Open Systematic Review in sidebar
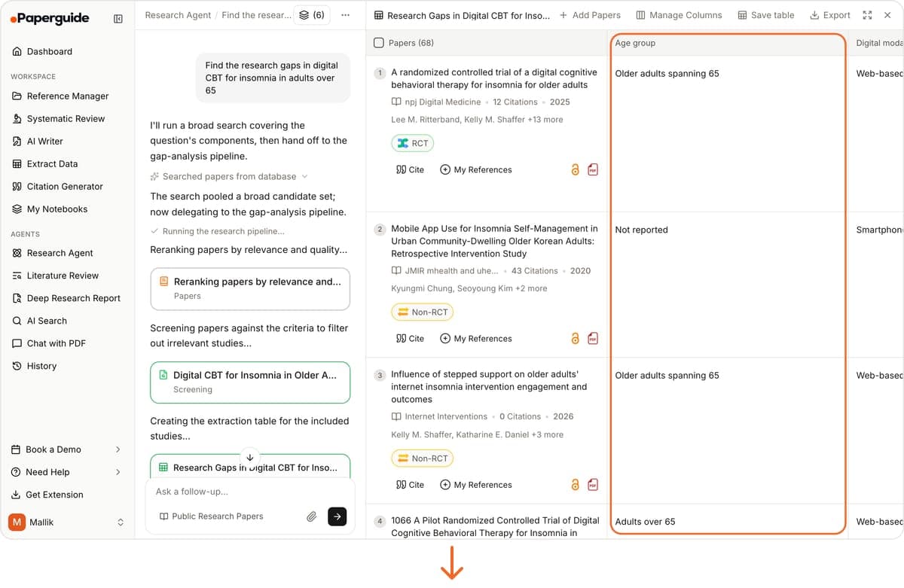This screenshot has width=904, height=588. pos(66,119)
